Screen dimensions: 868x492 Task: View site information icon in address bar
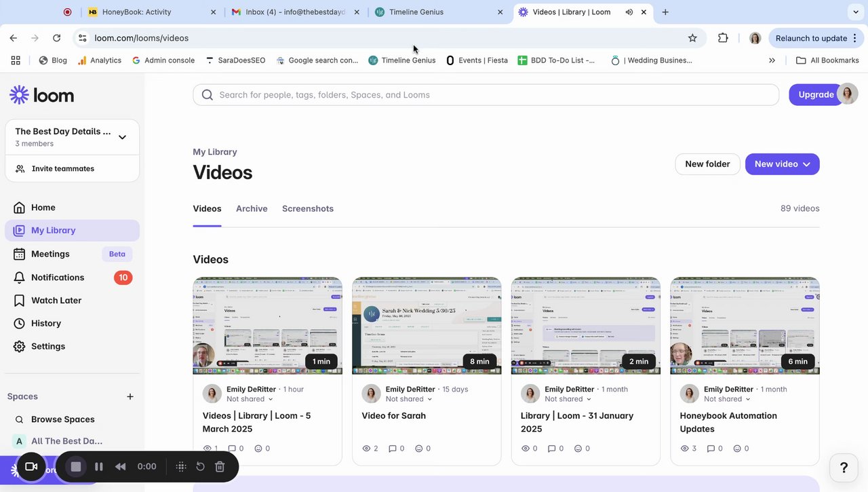[x=82, y=38]
